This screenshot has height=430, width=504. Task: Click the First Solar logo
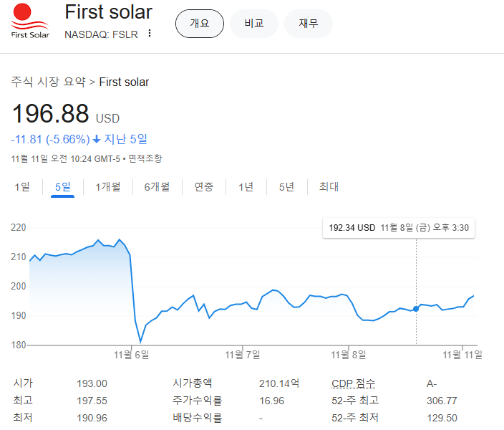tap(30, 21)
